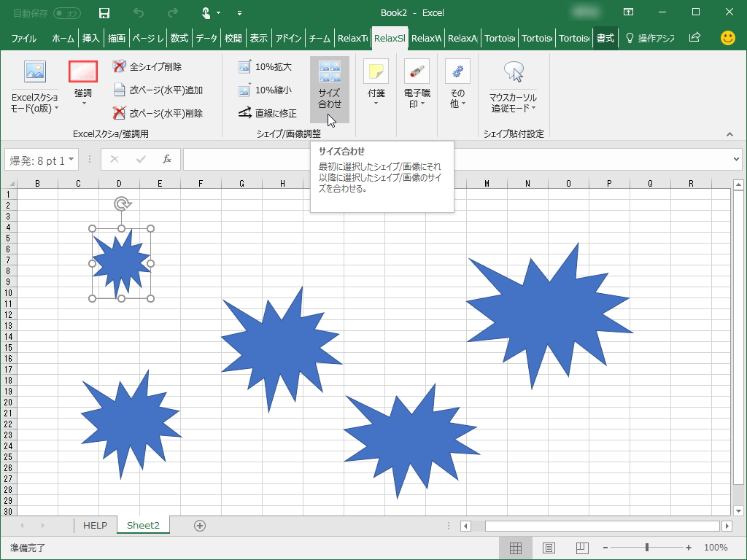Click the sheet tab scroll right arrow
747x560 pixels.
point(43,526)
